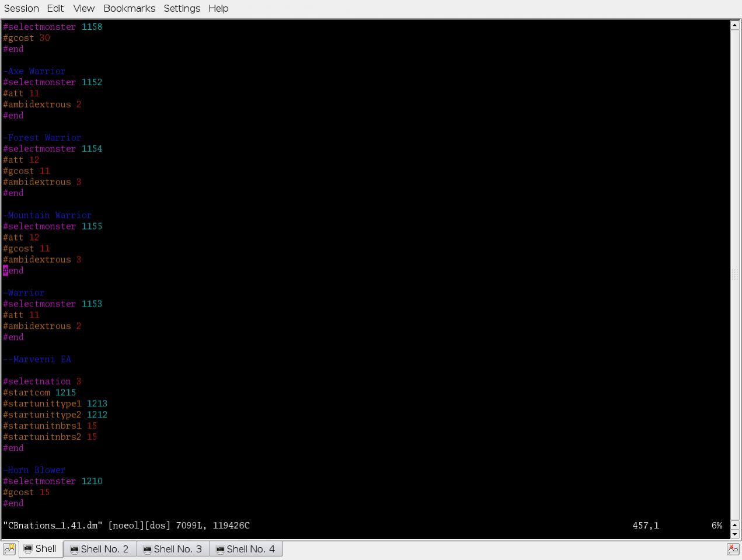
Task: Open the Help menu
Action: 218,8
